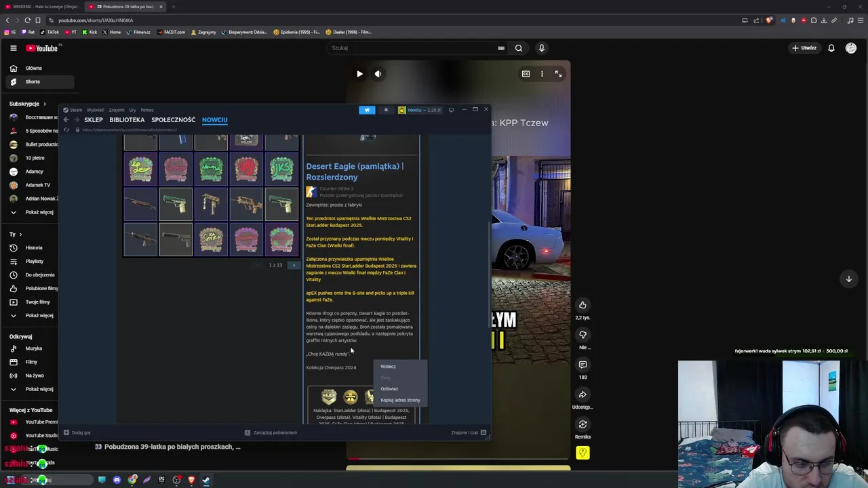Select KA Senzu sticker inventory item
The width and height of the screenshot is (868, 488).
(211, 239)
